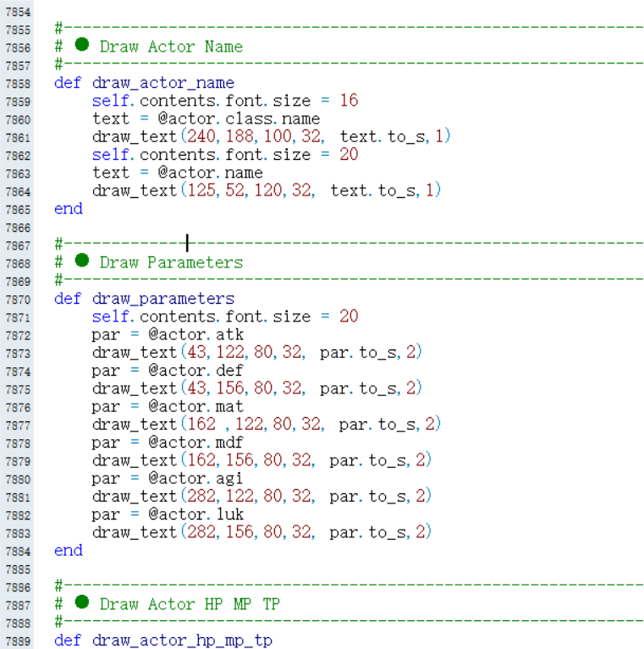Click the dashed comment line at 7886

349,586
